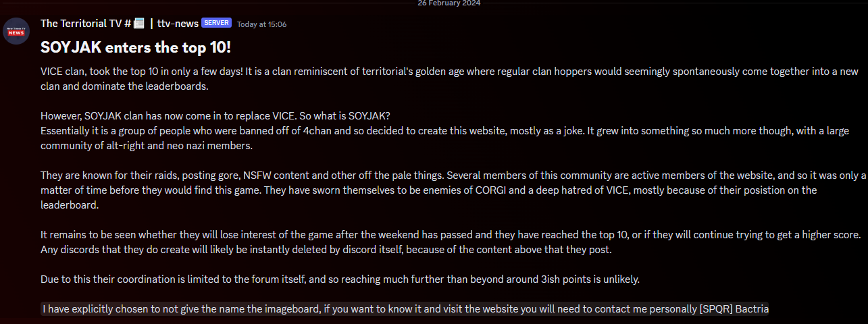Click the highlighted line 'I have explicitly chosen'

coord(338,309)
